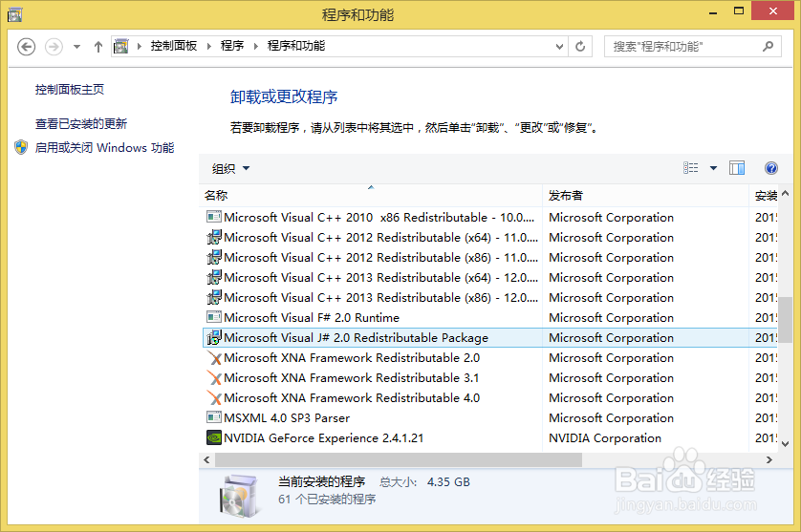801x532 pixels.
Task: Open the 组织 dropdown menu
Action: (231, 168)
